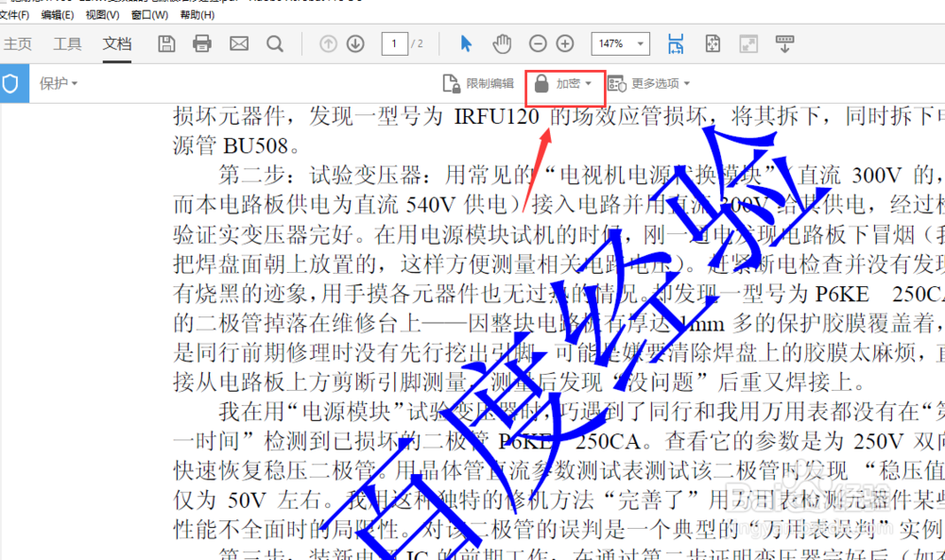
Task: Click the Email document icon
Action: click(x=238, y=43)
